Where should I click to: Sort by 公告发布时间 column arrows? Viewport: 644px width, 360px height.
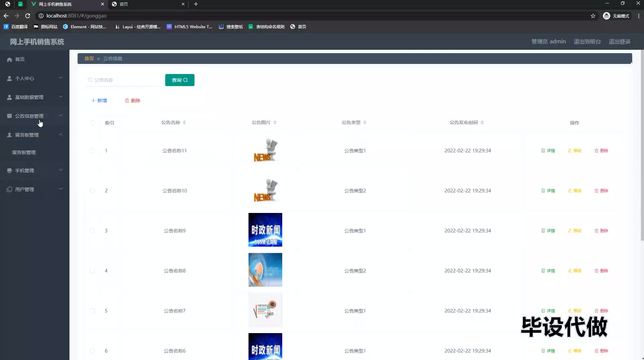[x=482, y=123]
